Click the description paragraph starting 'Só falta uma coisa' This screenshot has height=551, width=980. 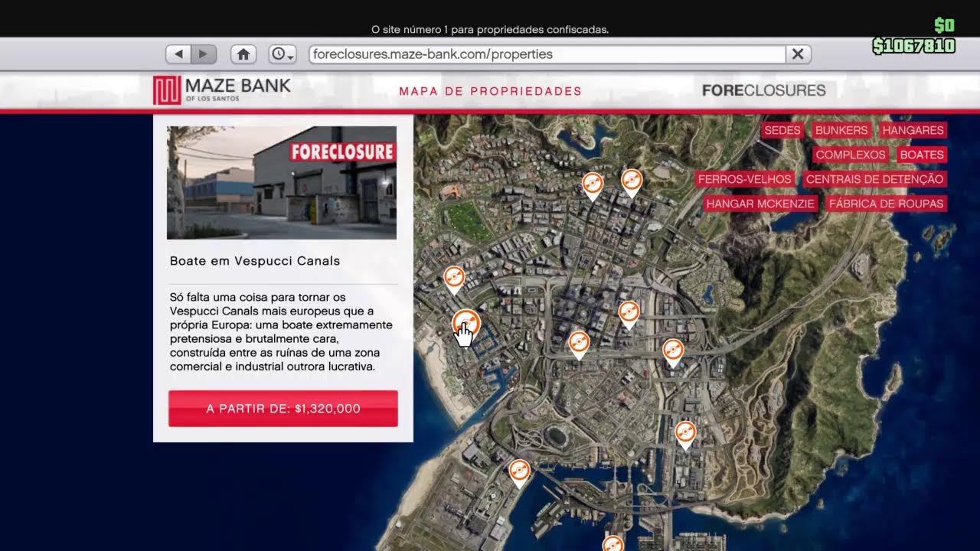coord(281,331)
